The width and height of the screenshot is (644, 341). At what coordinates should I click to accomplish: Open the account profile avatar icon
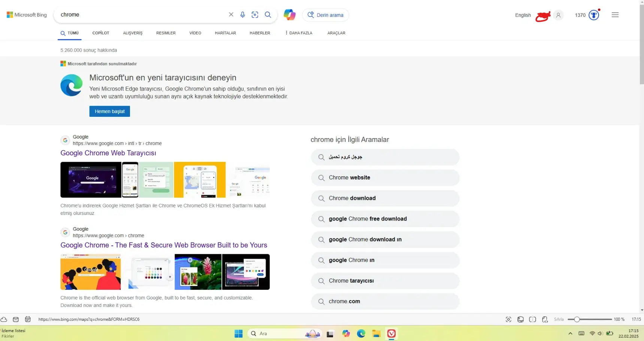point(558,15)
